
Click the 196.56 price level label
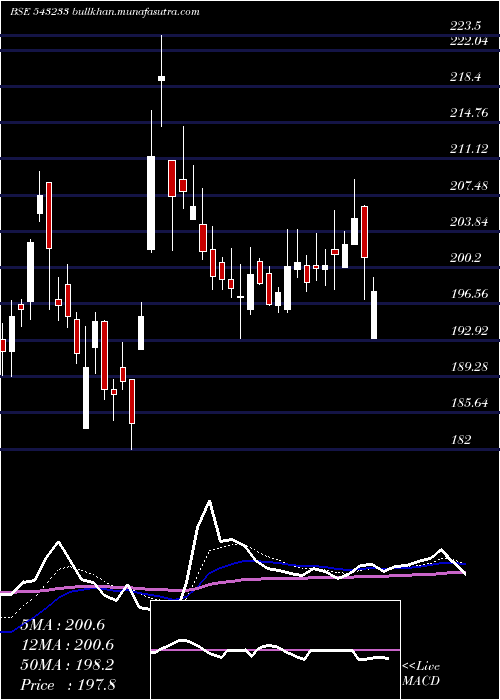pyautogui.click(x=469, y=295)
